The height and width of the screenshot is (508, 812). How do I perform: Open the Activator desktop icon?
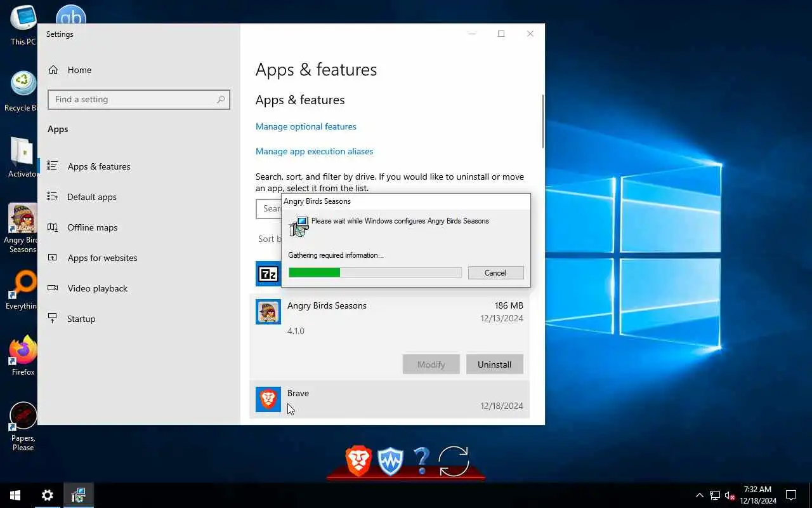22,157
